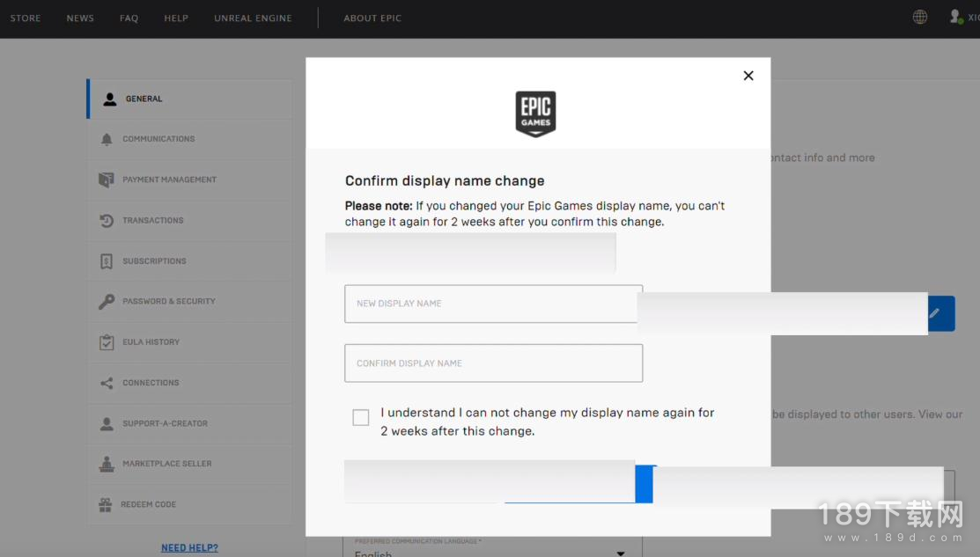This screenshot has height=557, width=980.
Task: Click the globe language icon
Action: (x=919, y=17)
